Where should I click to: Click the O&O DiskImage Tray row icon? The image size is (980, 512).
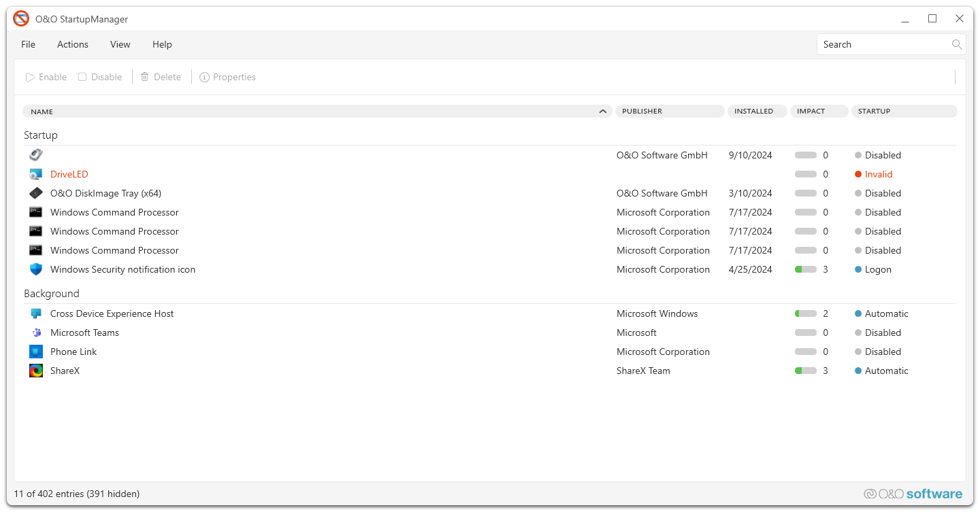tap(36, 193)
